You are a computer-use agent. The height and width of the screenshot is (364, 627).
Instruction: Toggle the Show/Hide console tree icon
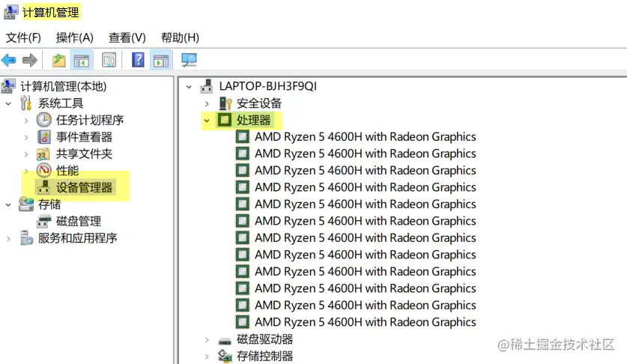(82, 61)
